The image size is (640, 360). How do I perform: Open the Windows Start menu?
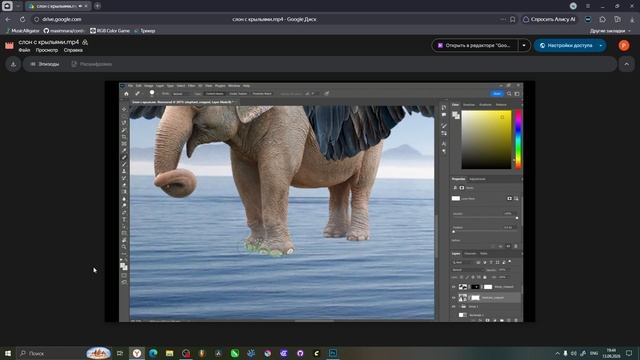pos(7,353)
